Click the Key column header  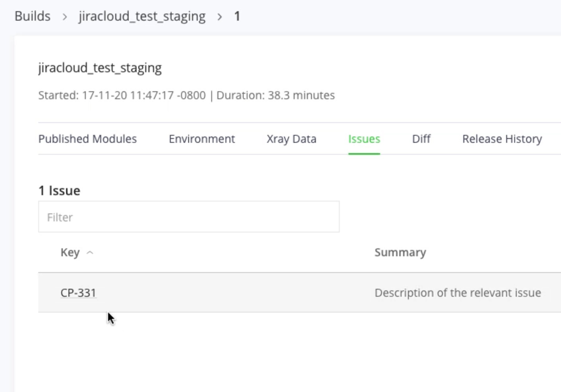[70, 252]
